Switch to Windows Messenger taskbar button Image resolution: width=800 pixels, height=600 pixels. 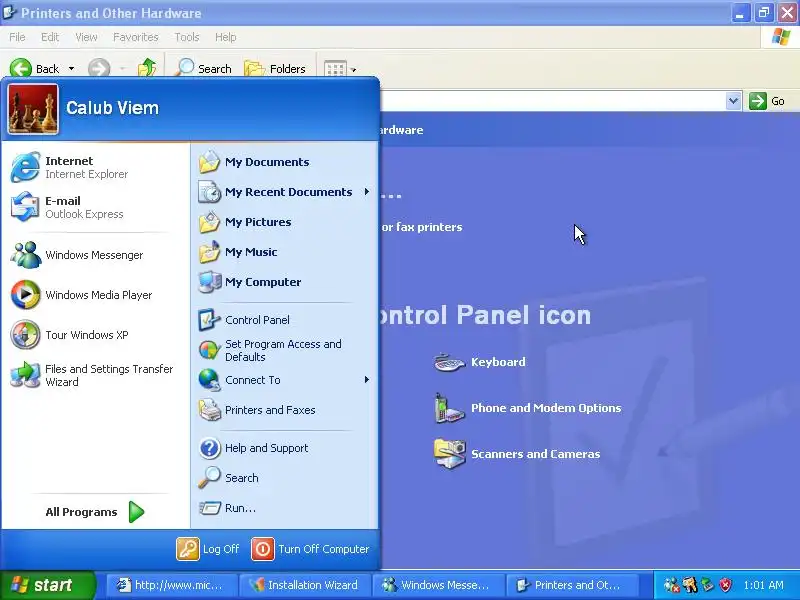point(438,585)
